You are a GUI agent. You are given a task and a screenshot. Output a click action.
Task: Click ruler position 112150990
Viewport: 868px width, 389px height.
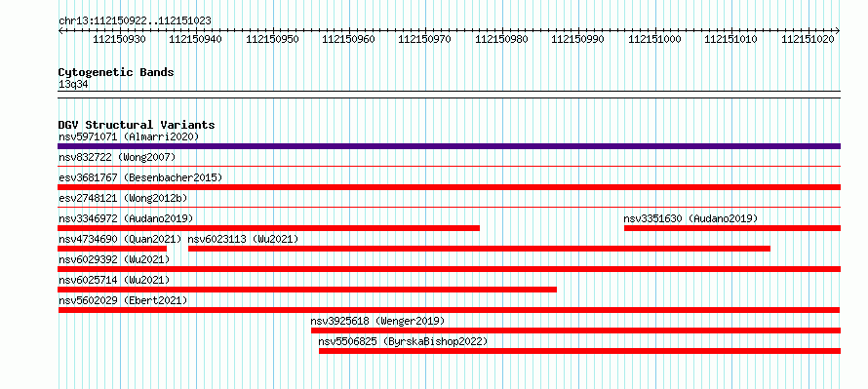578,39
